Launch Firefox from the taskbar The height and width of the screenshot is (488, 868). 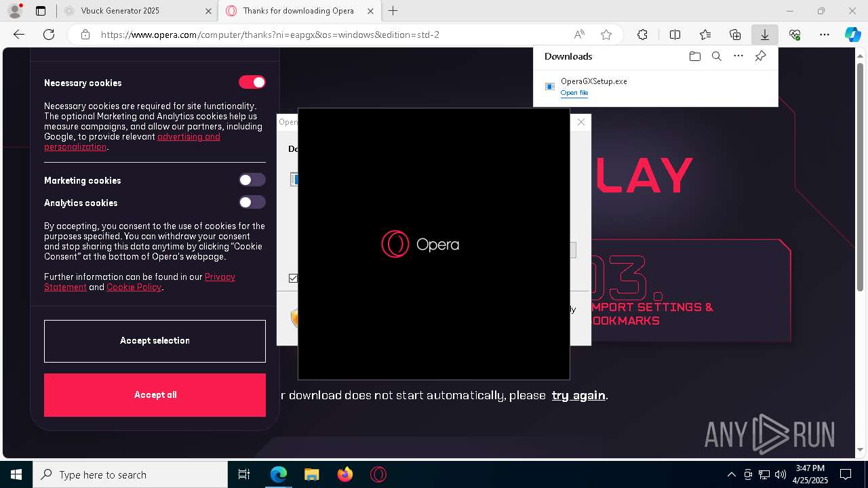coord(345,474)
